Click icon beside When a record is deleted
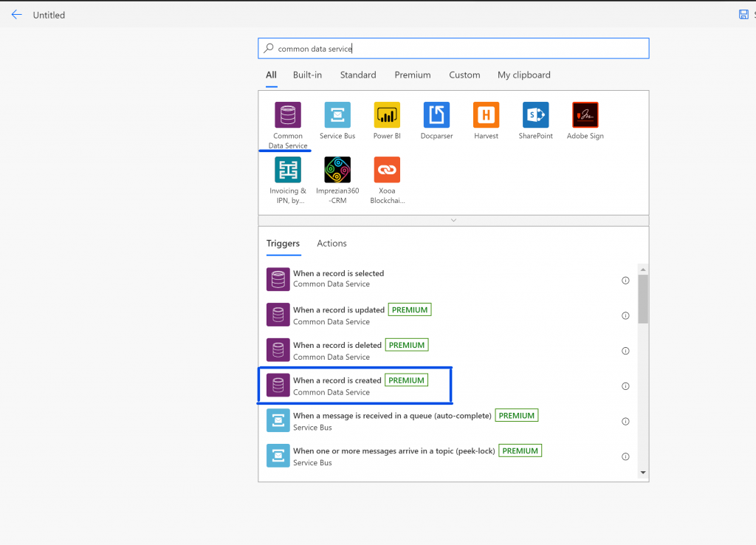The height and width of the screenshot is (545, 756). point(278,350)
